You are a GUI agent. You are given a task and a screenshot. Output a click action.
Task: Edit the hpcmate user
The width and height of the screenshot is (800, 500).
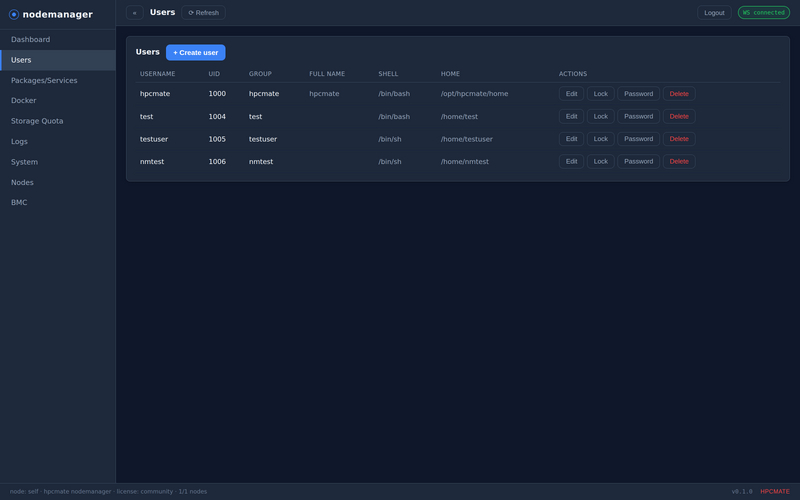tap(571, 94)
